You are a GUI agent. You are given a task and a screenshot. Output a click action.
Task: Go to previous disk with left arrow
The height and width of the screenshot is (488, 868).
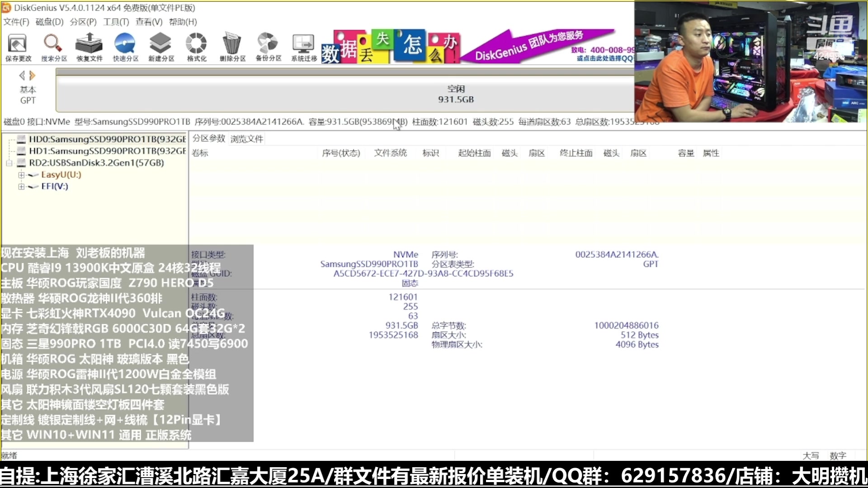[22, 75]
